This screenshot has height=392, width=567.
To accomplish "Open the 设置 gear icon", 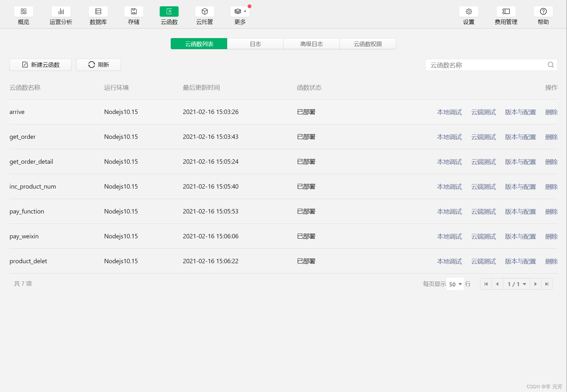I will 469,12.
